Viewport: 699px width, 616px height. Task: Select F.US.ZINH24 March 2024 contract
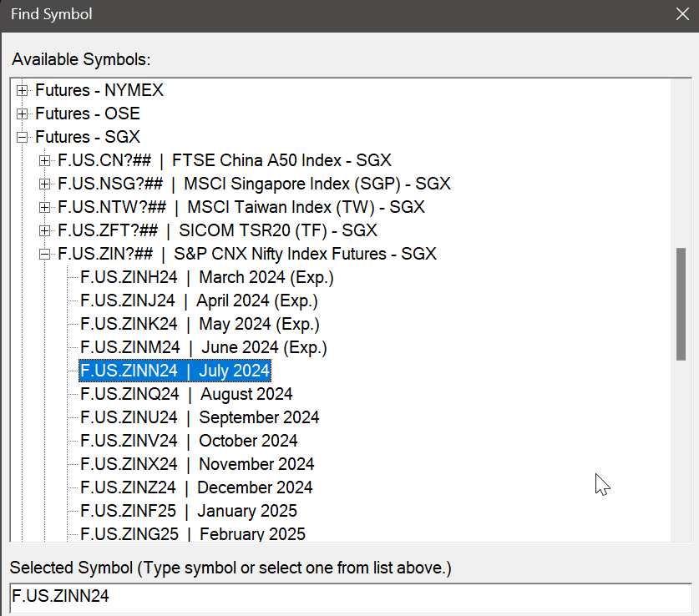point(206,277)
